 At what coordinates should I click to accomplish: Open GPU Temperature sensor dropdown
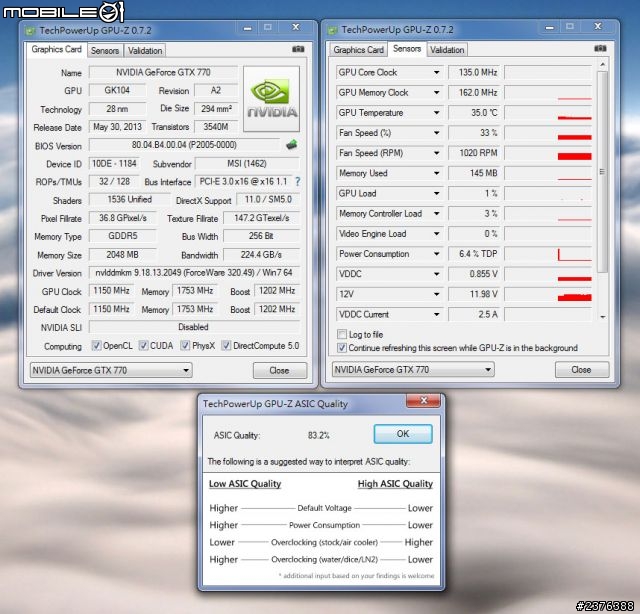436,113
